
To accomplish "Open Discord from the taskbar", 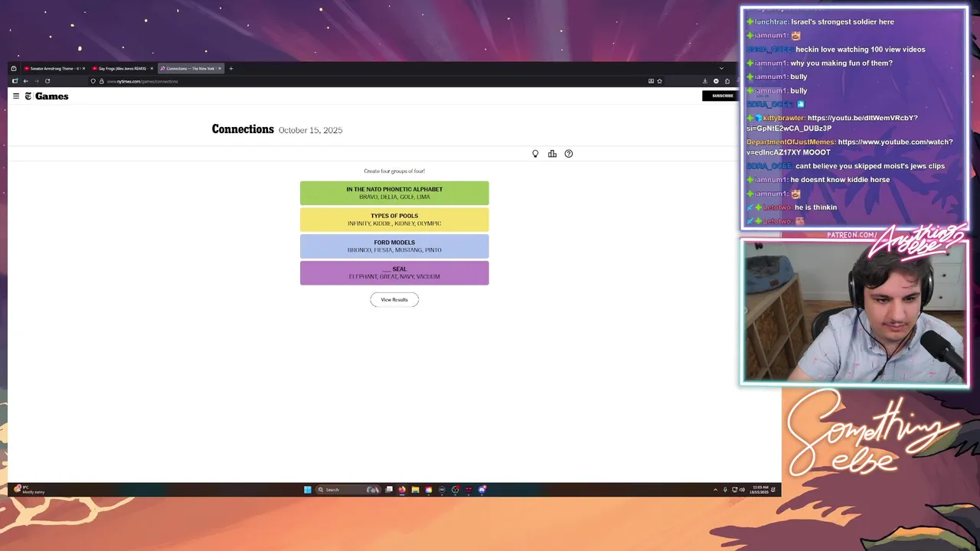I will [x=482, y=490].
